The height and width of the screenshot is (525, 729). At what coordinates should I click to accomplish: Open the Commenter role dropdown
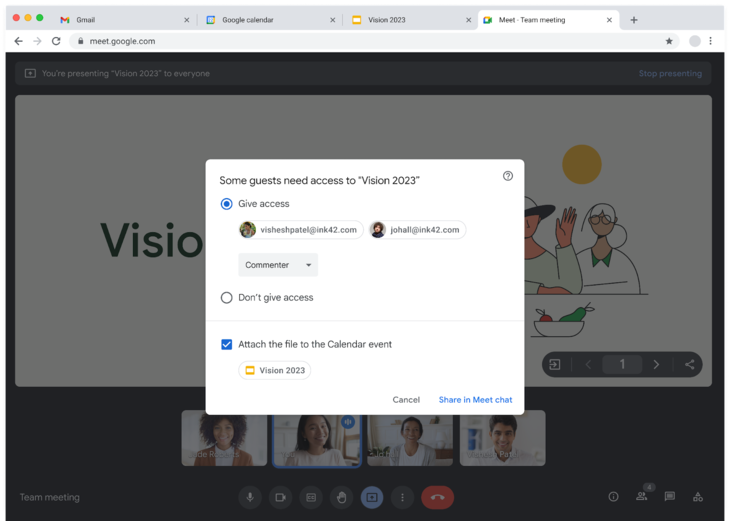278,265
